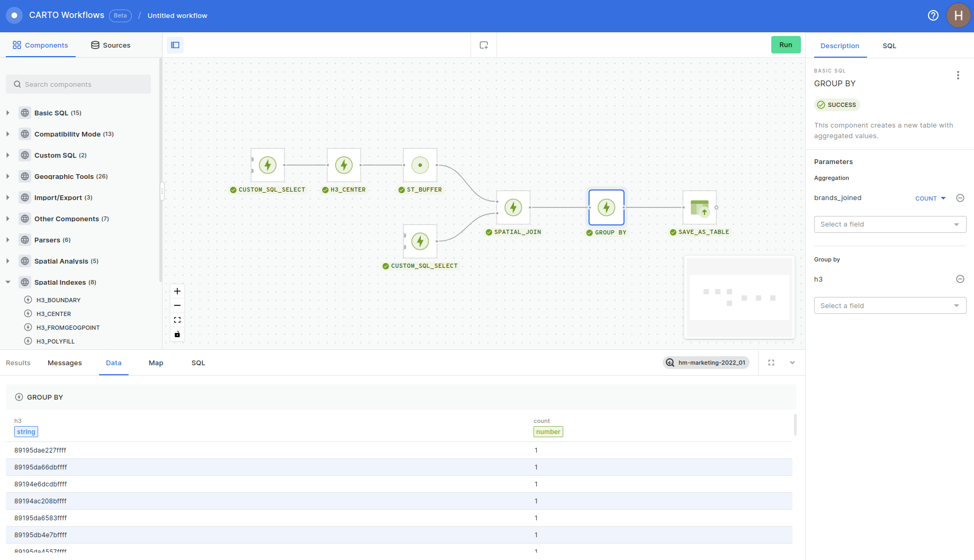Open the SAVE_AS_TABLE node
Viewport: 974px width, 560px height.
point(699,207)
